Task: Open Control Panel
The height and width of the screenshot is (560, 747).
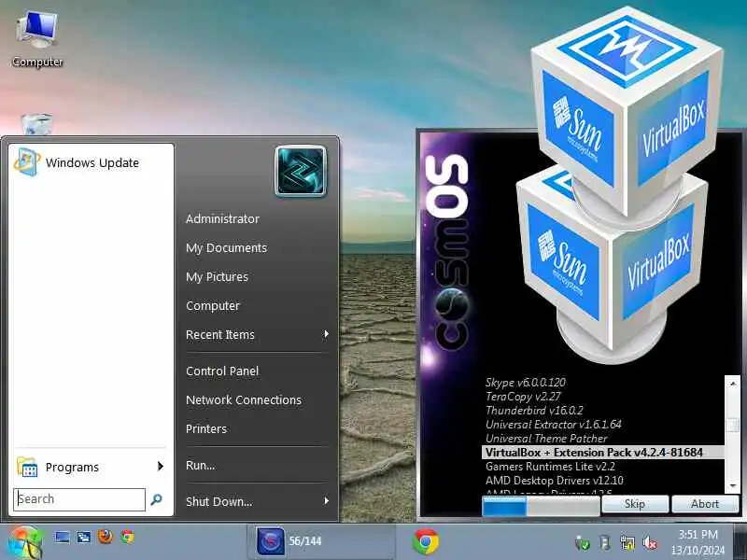Action: pos(222,371)
